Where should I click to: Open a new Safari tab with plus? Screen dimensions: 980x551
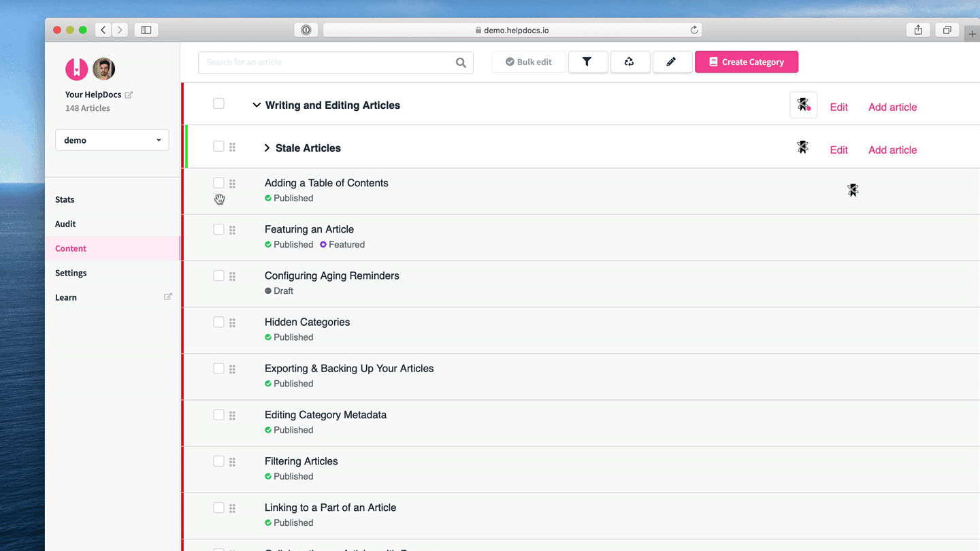coord(972,33)
